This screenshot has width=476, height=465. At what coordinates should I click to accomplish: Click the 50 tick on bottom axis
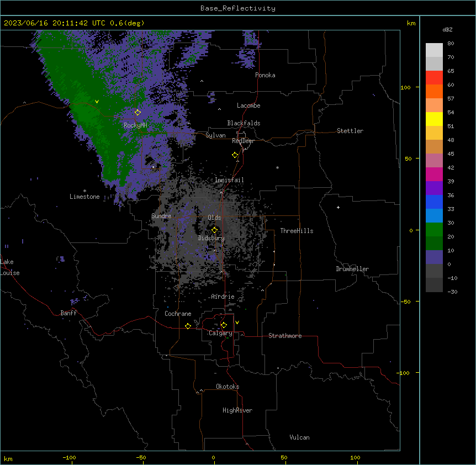coord(284,457)
